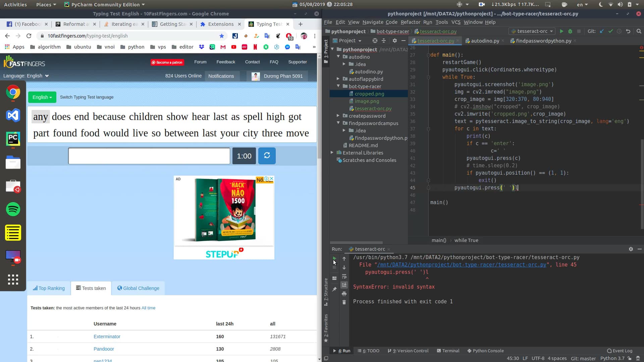Open the tesseract-orc run configuration dropdown
The image size is (644, 362).
532,31
